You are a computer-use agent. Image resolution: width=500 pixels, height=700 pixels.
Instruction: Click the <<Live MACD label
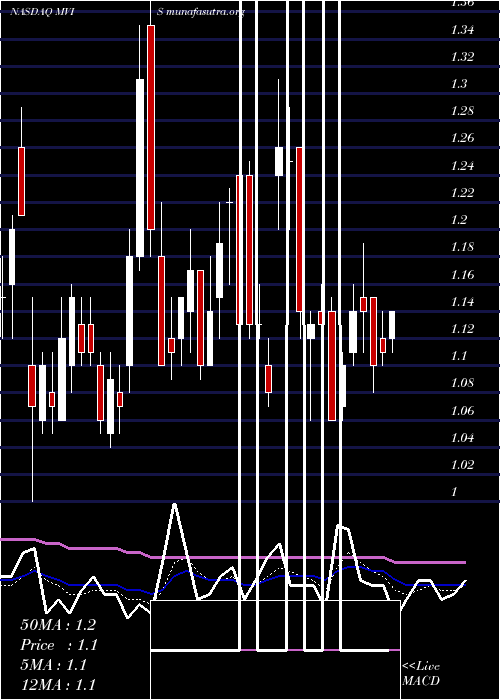421,674
